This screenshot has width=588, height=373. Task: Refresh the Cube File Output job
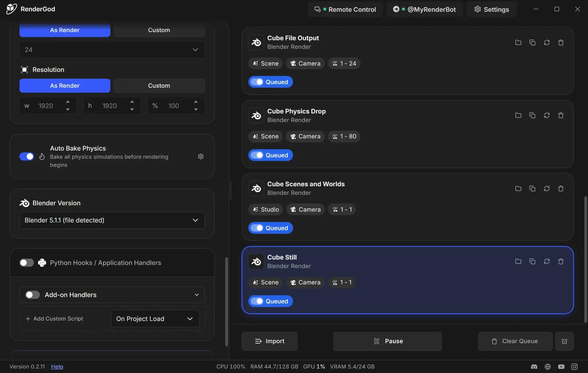547,42
